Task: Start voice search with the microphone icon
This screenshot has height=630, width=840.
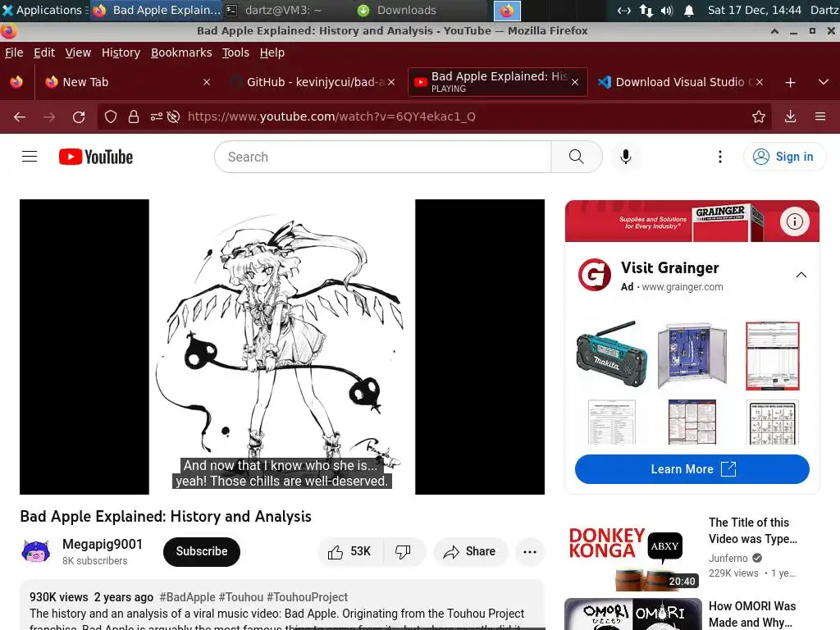Action: click(x=625, y=157)
